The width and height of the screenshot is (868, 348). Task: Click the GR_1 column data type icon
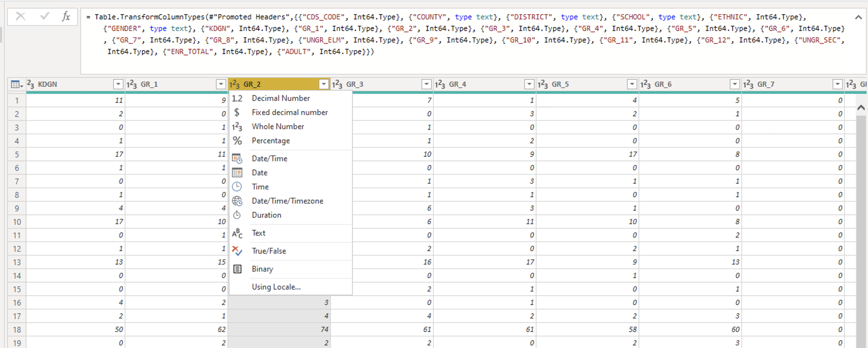[x=132, y=84]
